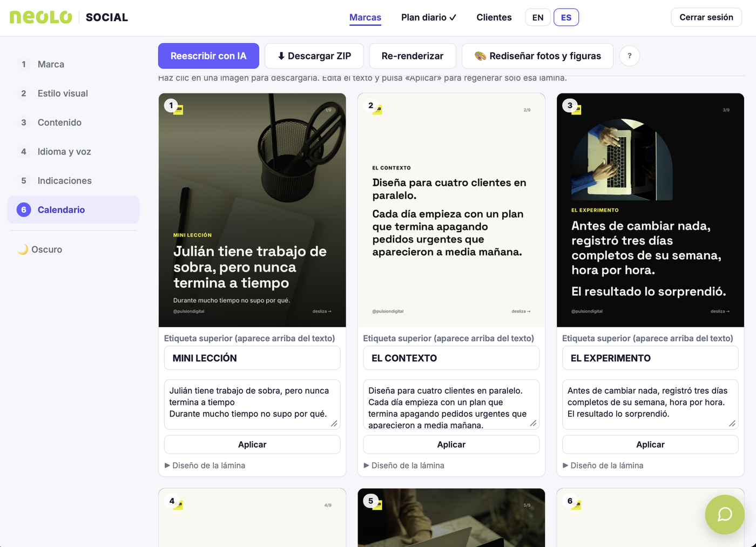Click the slide 6 thumbnail
756x547 pixels.
[650, 518]
